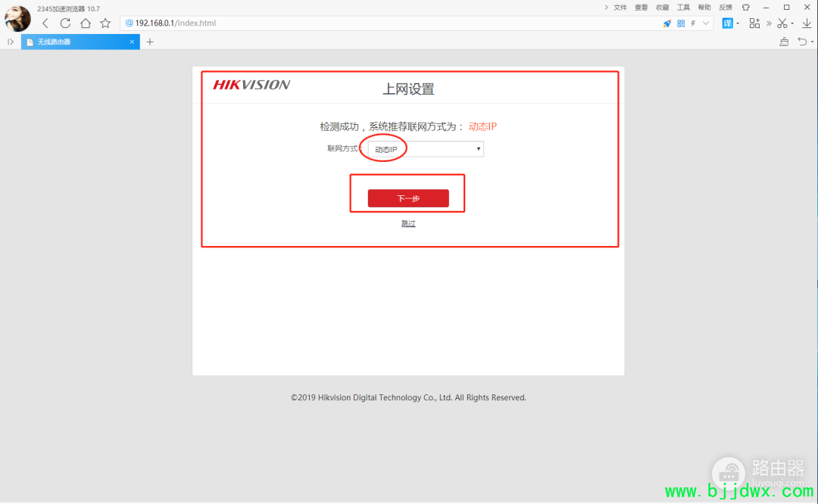The height and width of the screenshot is (504, 818).
Task: Click the scissors screenshot tool
Action: (x=782, y=23)
